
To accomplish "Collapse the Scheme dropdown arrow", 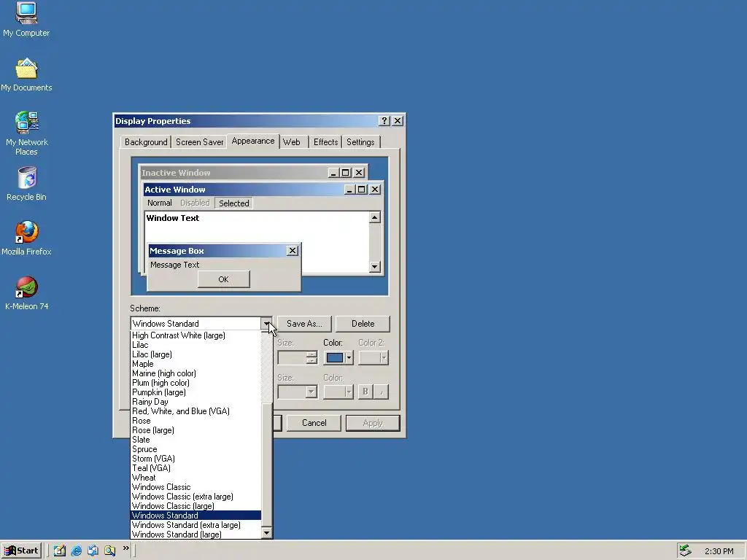I will pos(267,324).
